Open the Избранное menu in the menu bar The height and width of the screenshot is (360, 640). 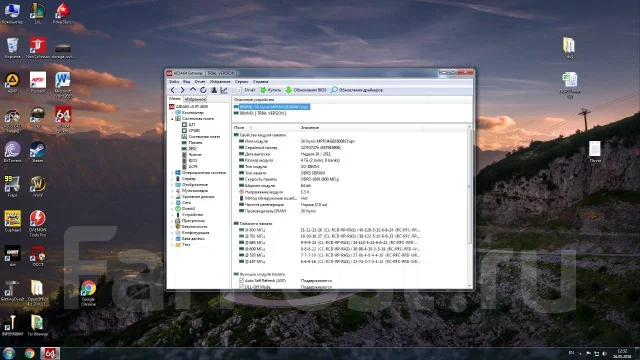coord(220,82)
